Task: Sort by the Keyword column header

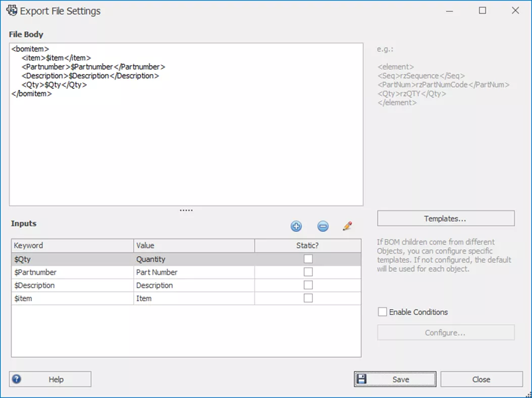Action: 72,246
